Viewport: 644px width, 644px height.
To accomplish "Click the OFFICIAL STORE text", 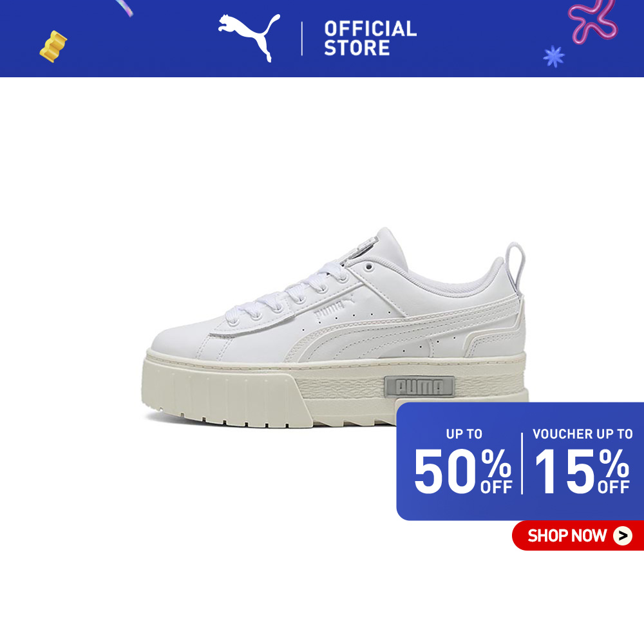I will pos(370,38).
